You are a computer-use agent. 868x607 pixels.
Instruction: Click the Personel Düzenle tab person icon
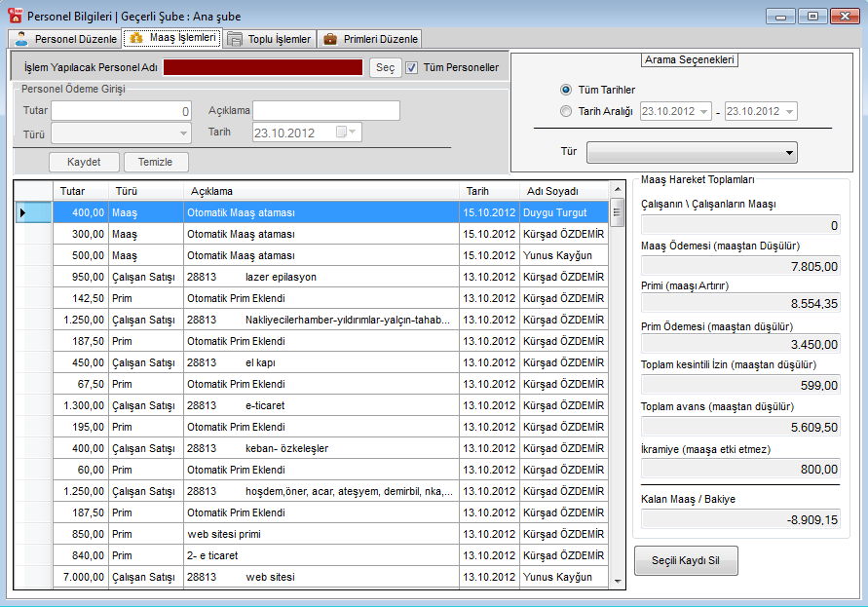click(21, 39)
